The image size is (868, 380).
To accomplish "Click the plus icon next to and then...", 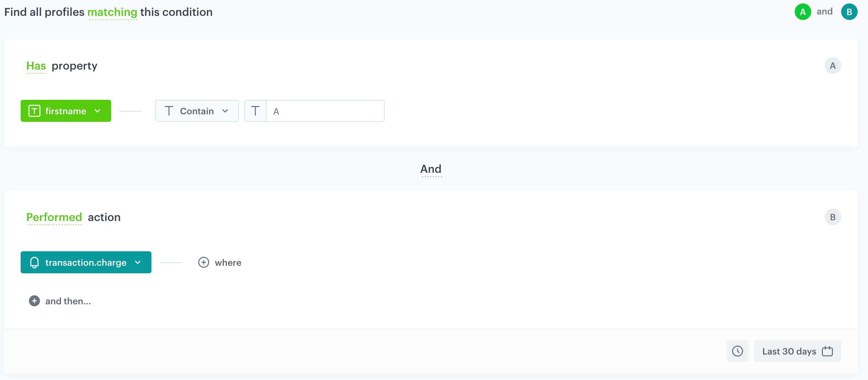I will pos(34,301).
